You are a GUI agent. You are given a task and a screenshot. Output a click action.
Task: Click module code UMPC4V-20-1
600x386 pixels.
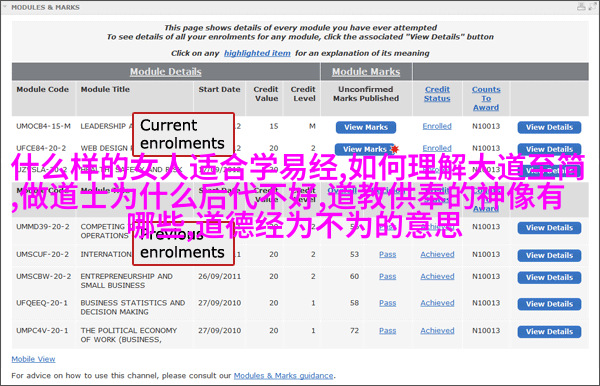[42, 331]
